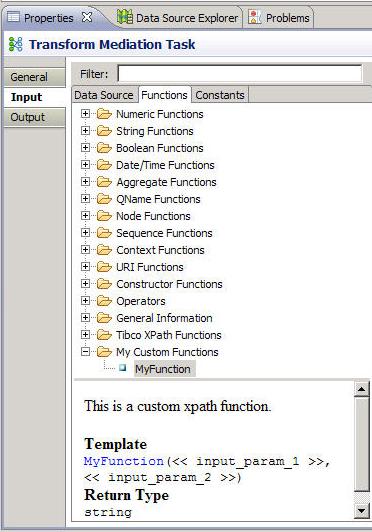Expand the URI Functions node
Image resolution: width=372 pixels, height=532 pixels.
(86, 266)
